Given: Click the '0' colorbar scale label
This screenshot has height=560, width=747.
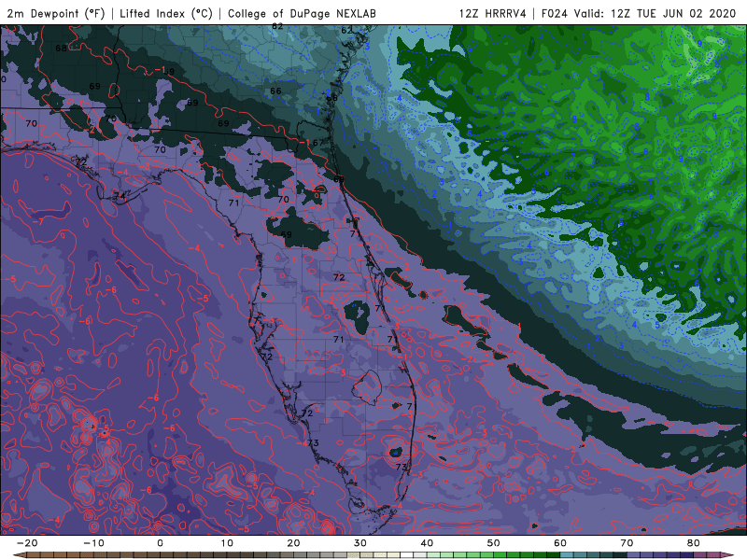Looking at the screenshot, I should (160, 543).
